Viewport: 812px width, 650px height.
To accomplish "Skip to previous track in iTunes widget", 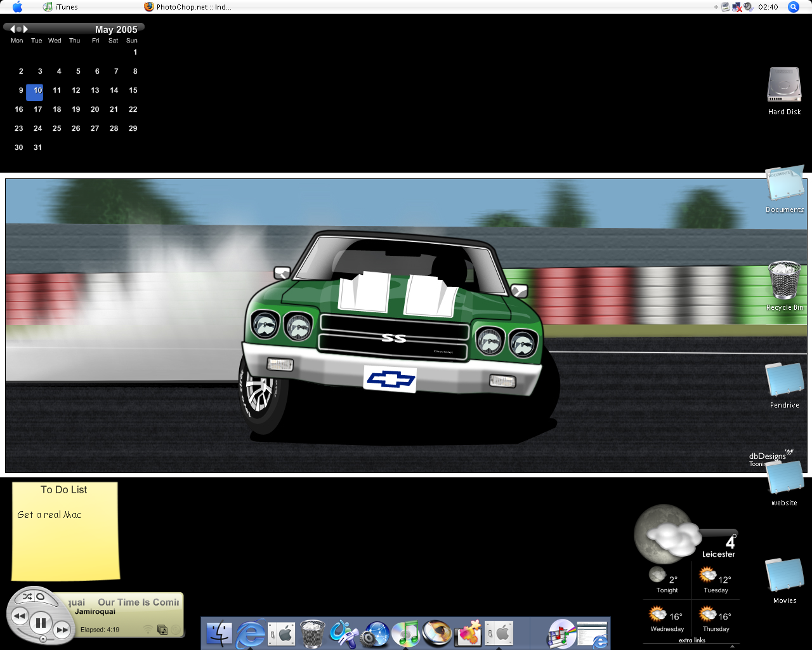I will [x=20, y=616].
